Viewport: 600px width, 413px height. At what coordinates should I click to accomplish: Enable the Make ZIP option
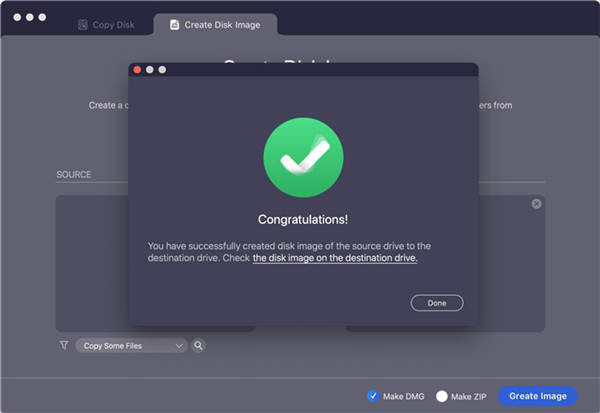point(442,396)
